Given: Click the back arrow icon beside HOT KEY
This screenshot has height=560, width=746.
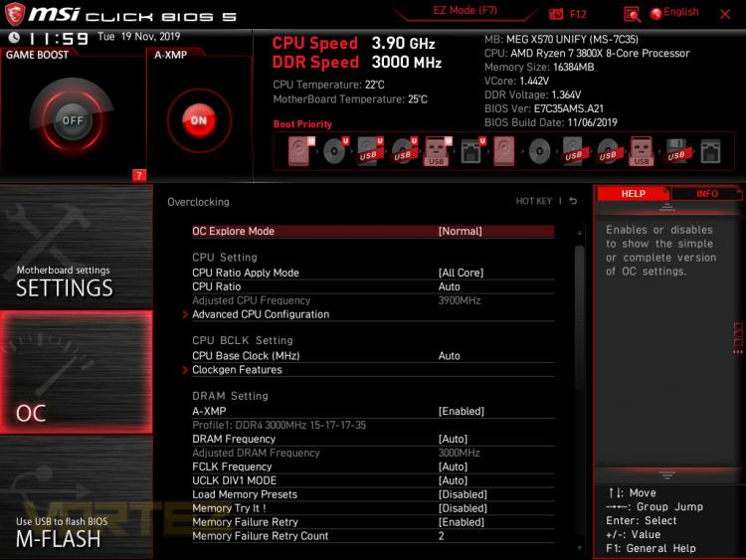Looking at the screenshot, I should [x=573, y=201].
